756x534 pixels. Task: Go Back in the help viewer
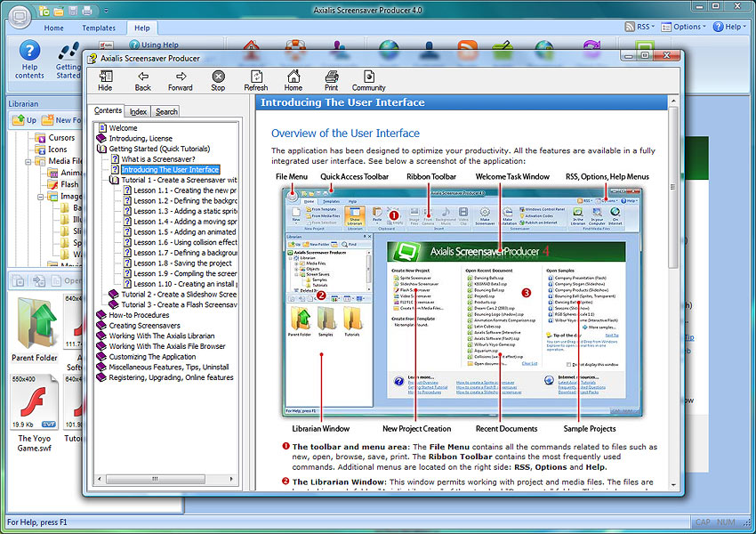[142, 80]
